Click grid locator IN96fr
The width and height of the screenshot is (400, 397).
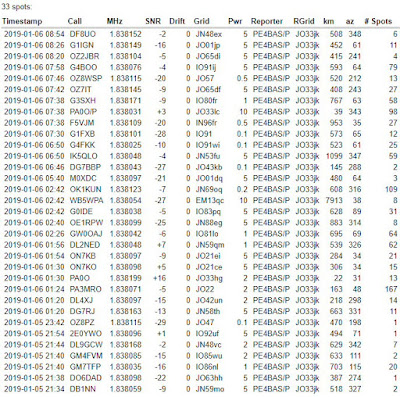click(x=206, y=123)
